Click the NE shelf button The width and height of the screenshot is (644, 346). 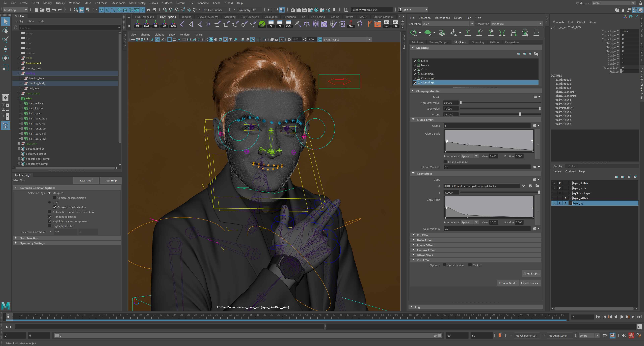coord(262,24)
